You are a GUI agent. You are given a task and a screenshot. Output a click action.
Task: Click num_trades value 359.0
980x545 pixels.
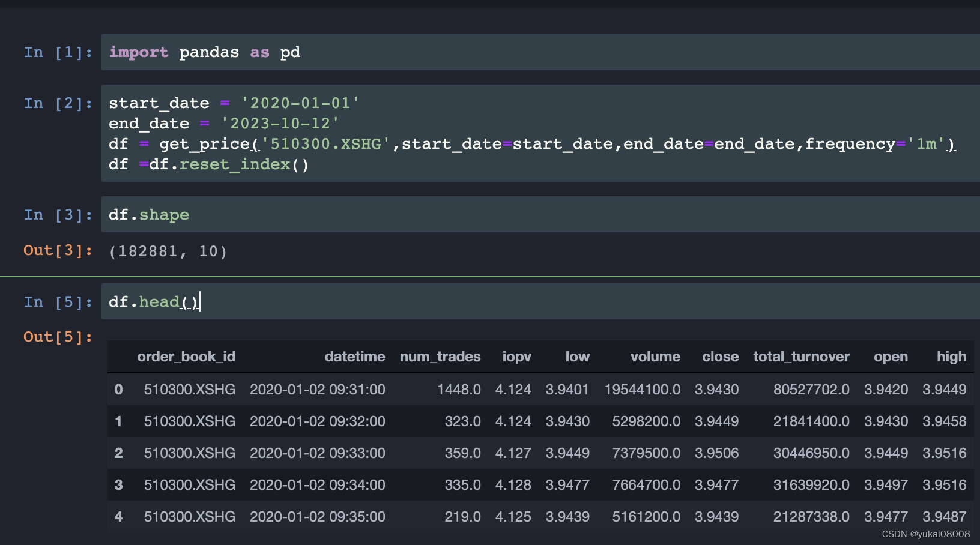[x=462, y=453]
